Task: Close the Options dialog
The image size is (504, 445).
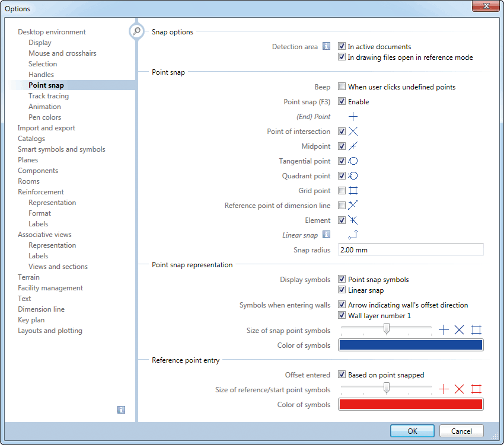Action: 486,6
